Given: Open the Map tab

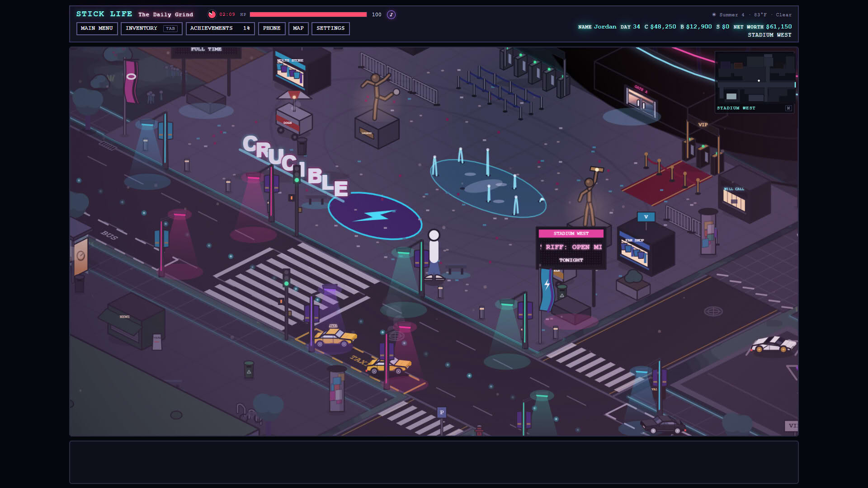Looking at the screenshot, I should [298, 28].
